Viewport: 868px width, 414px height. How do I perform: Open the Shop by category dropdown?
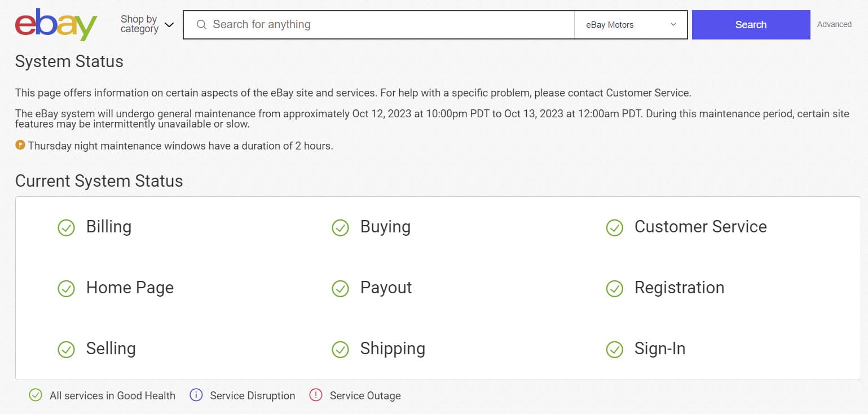click(147, 25)
